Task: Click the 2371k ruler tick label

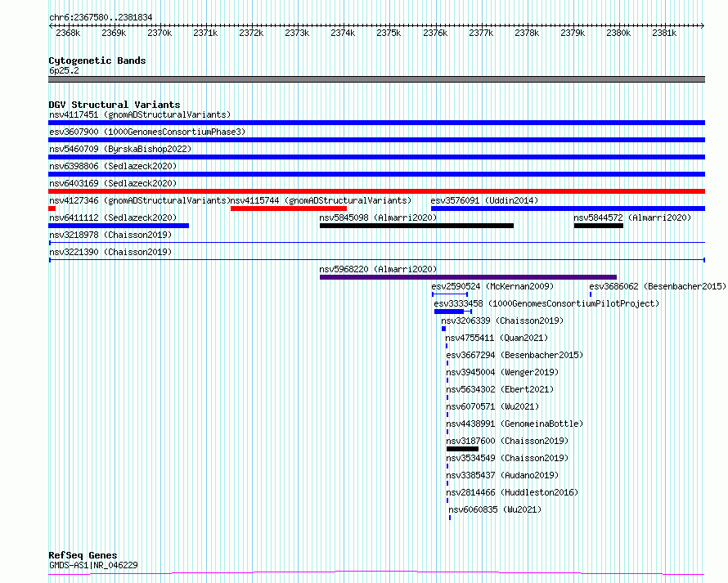Action: pos(205,33)
